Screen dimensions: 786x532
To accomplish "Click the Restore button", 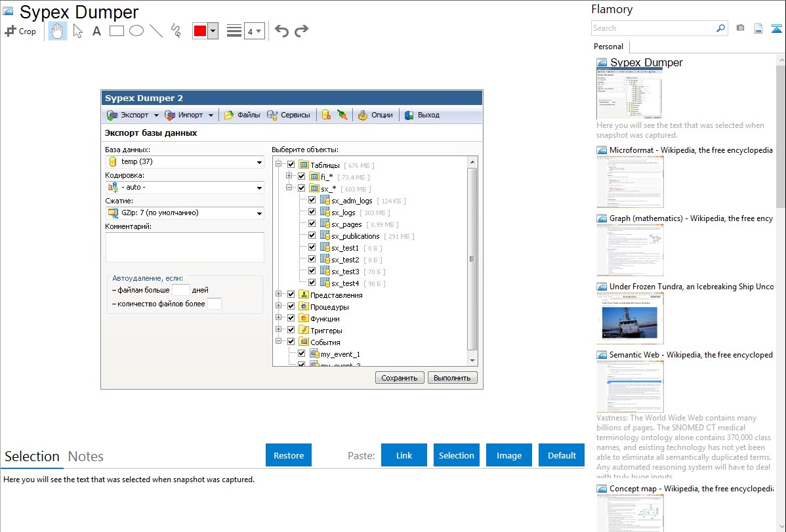I will (x=289, y=455).
